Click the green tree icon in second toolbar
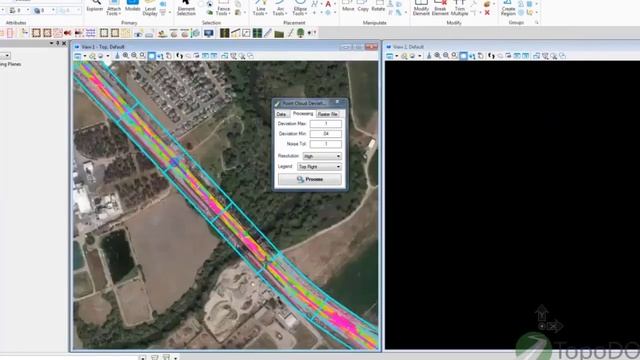 coord(300,33)
